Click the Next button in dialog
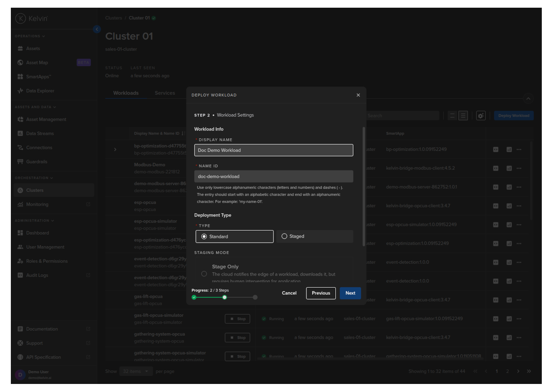The height and width of the screenshot is (392, 553). point(350,293)
